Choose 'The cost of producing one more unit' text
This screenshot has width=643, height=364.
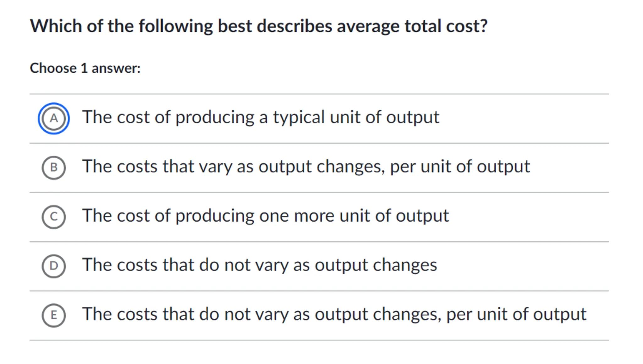coord(265,215)
